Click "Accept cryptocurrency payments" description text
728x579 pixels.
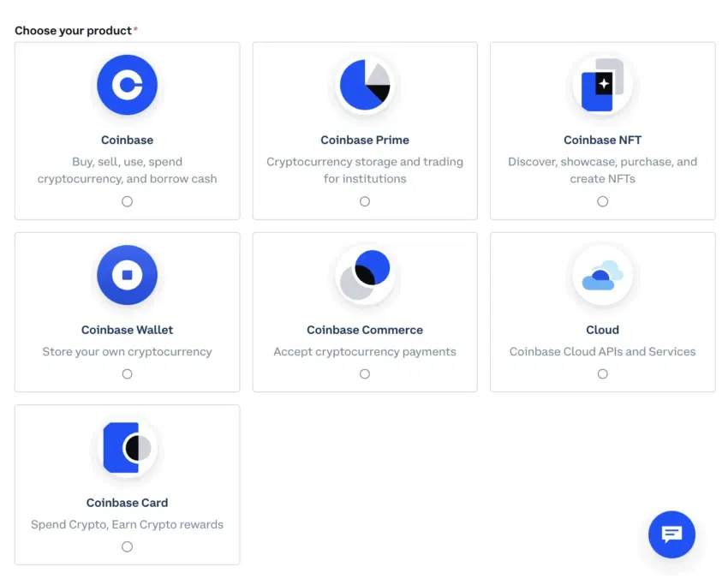(x=365, y=352)
